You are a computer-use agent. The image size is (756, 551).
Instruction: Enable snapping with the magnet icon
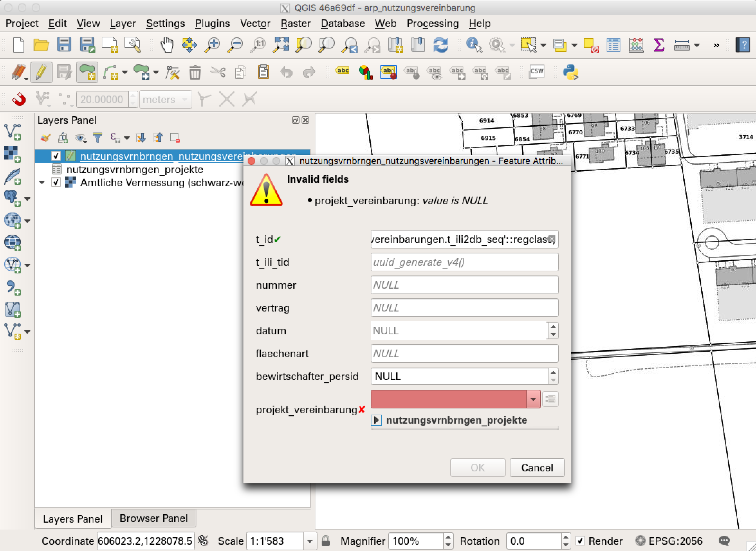pos(19,99)
